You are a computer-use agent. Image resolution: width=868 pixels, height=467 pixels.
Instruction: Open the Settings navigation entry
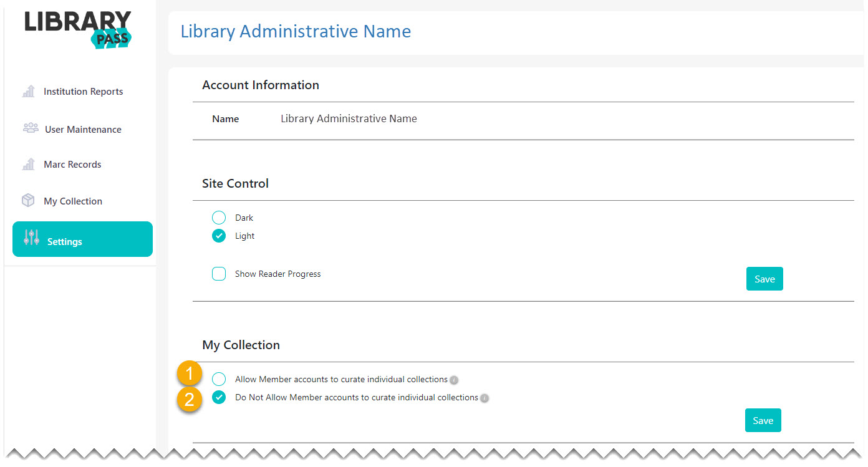65,241
